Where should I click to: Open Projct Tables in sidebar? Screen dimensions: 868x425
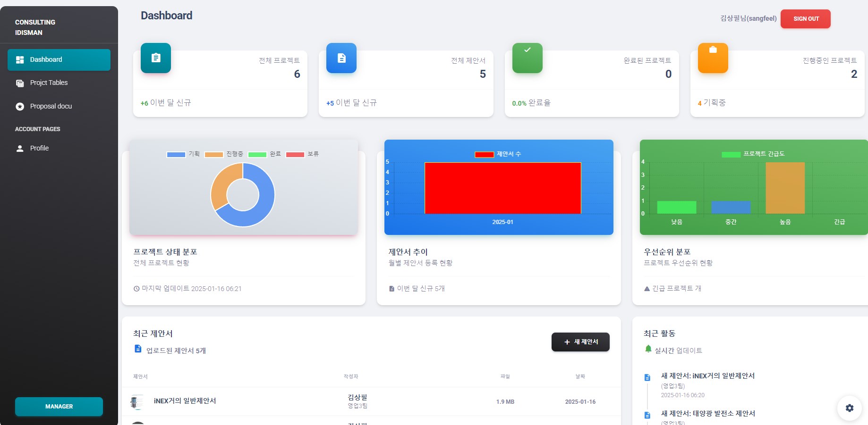[x=59, y=83]
